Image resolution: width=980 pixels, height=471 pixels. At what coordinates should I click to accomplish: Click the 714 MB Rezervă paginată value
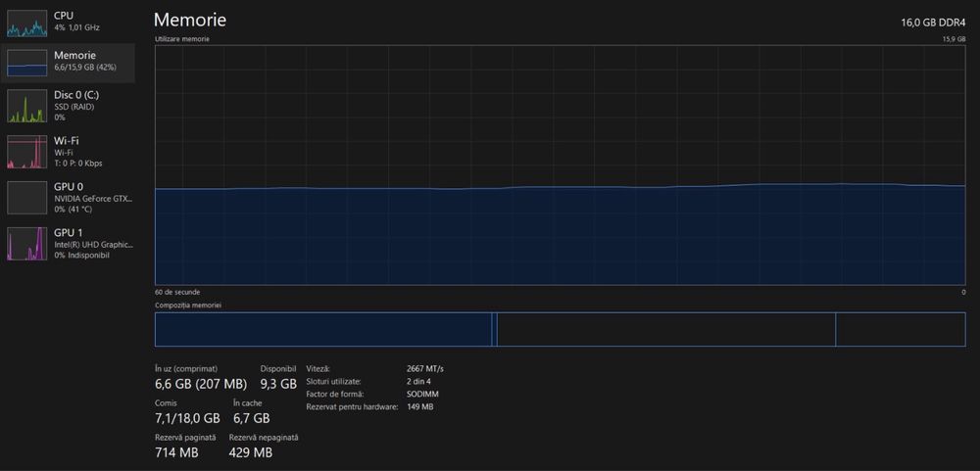[176, 451]
